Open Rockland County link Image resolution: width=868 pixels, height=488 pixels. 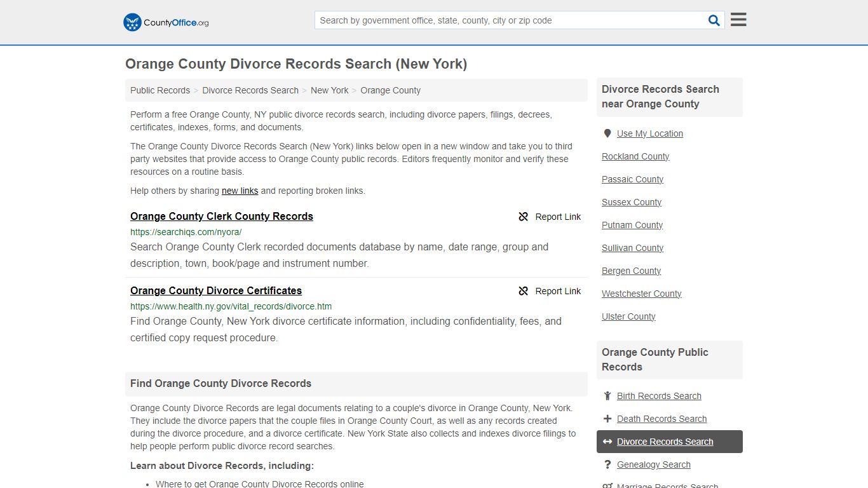click(x=635, y=156)
